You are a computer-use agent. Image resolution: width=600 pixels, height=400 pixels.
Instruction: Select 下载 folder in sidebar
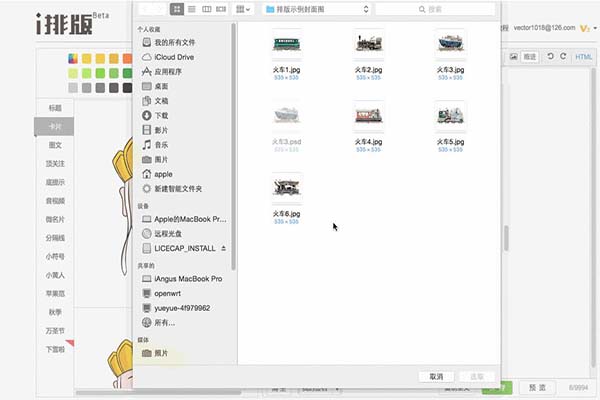point(161,115)
